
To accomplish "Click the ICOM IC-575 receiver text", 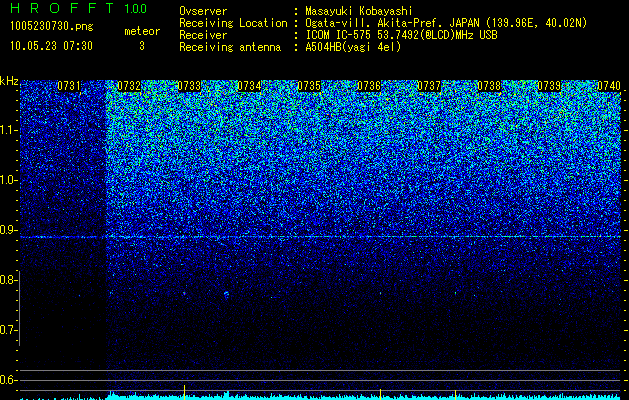I will tap(401, 35).
